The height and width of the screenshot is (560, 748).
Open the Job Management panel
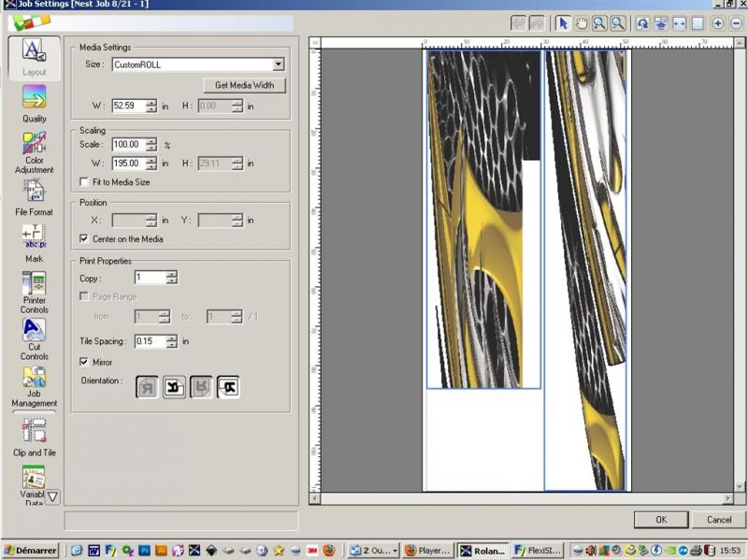(35, 387)
